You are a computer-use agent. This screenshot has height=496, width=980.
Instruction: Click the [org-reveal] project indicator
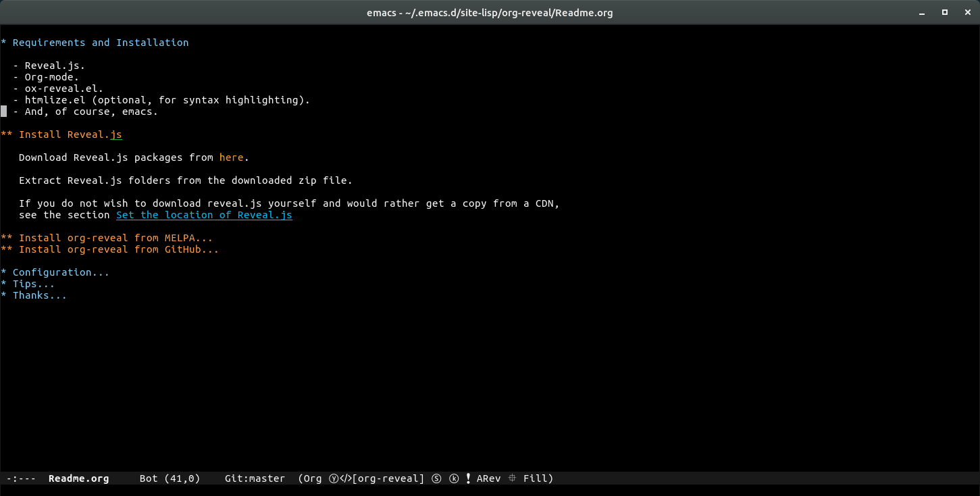[388, 478]
